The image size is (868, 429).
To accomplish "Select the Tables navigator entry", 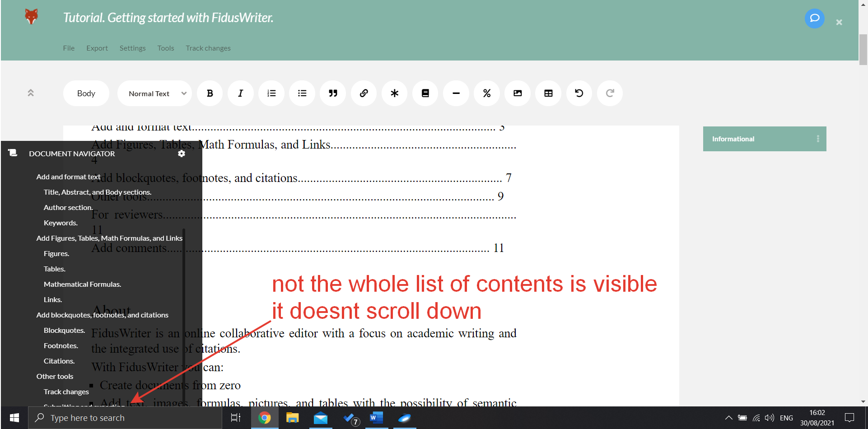I will [x=54, y=269].
